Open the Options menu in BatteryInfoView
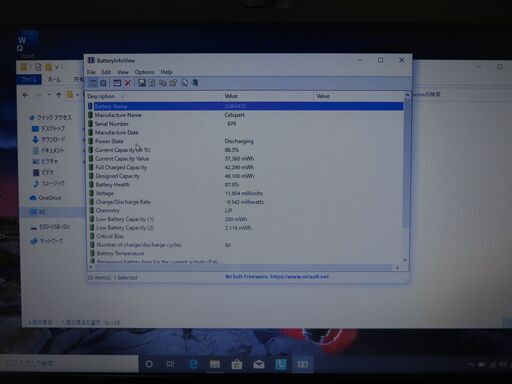Image resolution: width=512 pixels, height=384 pixels. (x=144, y=72)
